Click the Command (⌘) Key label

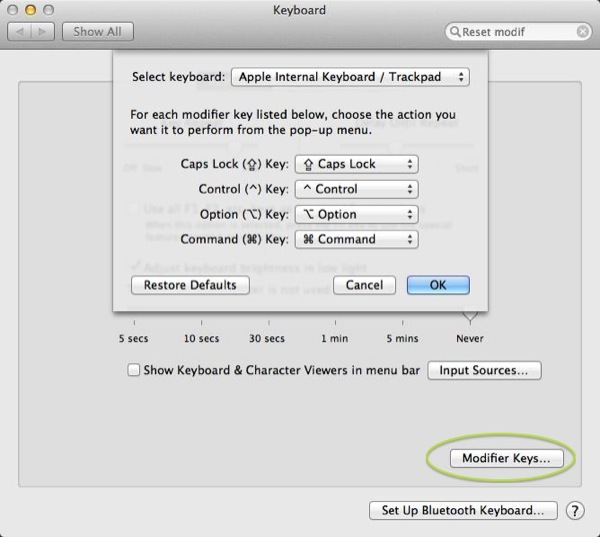[x=235, y=239]
